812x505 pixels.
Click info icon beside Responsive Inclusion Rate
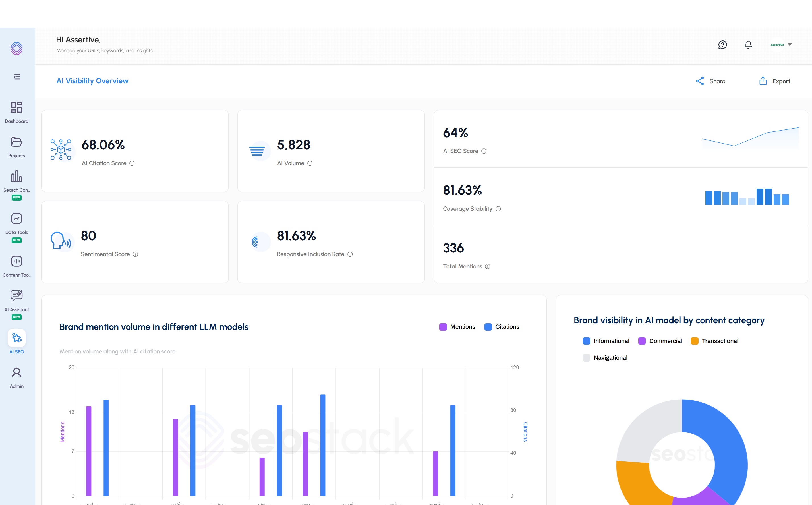[x=350, y=254]
